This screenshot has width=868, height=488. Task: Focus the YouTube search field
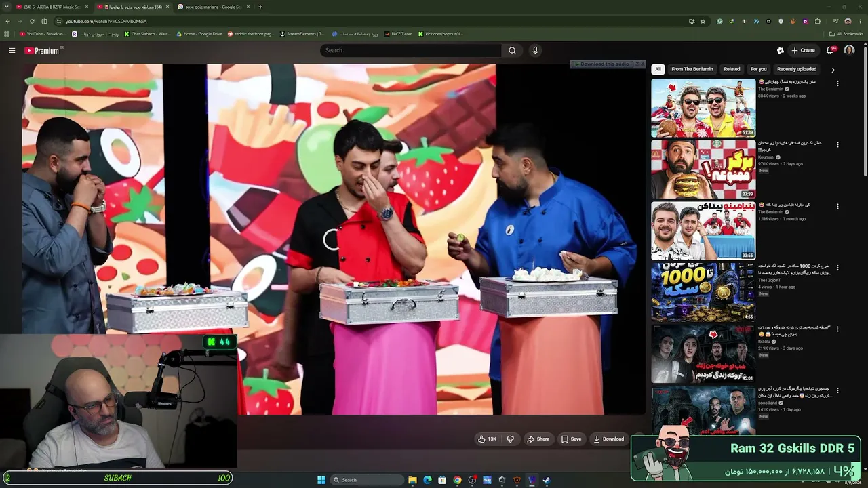tap(411, 50)
